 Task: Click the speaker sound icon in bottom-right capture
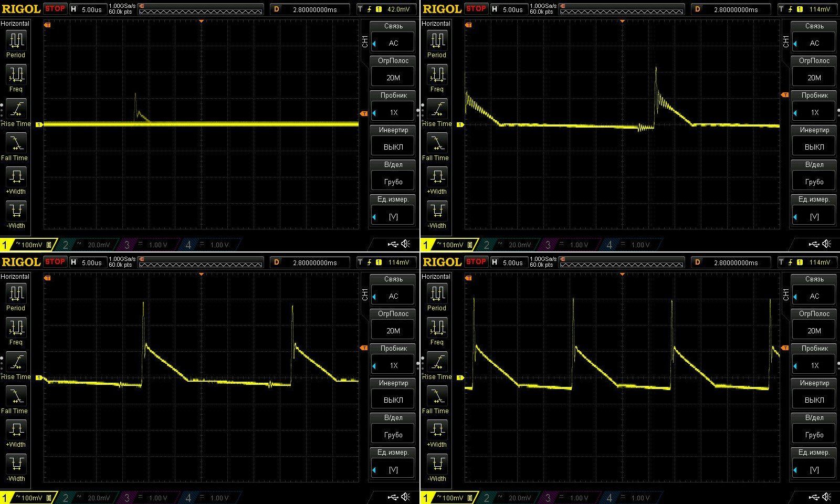[x=827, y=497]
